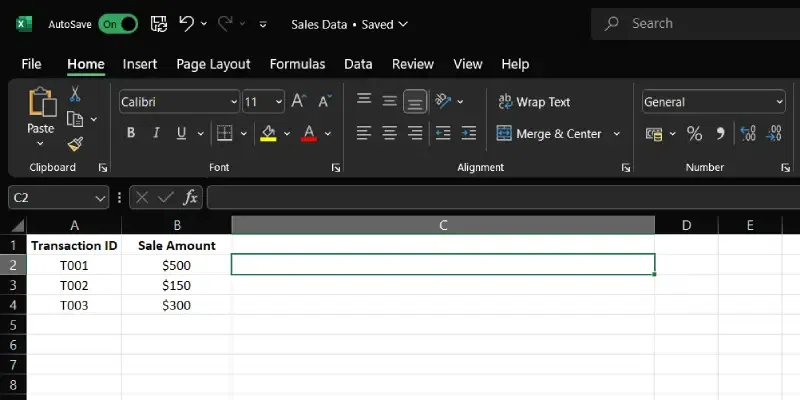Viewport: 800px width, 400px height.
Task: Toggle Italic formatting
Action: [x=156, y=133]
